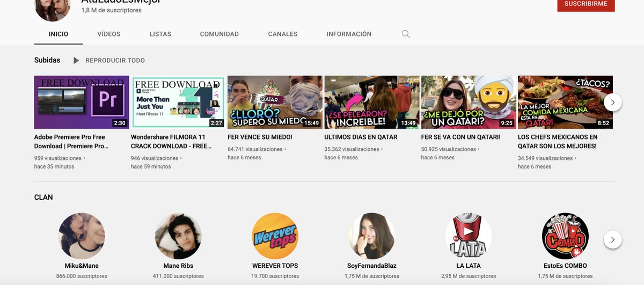The height and width of the screenshot is (285, 644).
Task: Click the 2,95 M de suscriptores count
Action: coord(469,276)
